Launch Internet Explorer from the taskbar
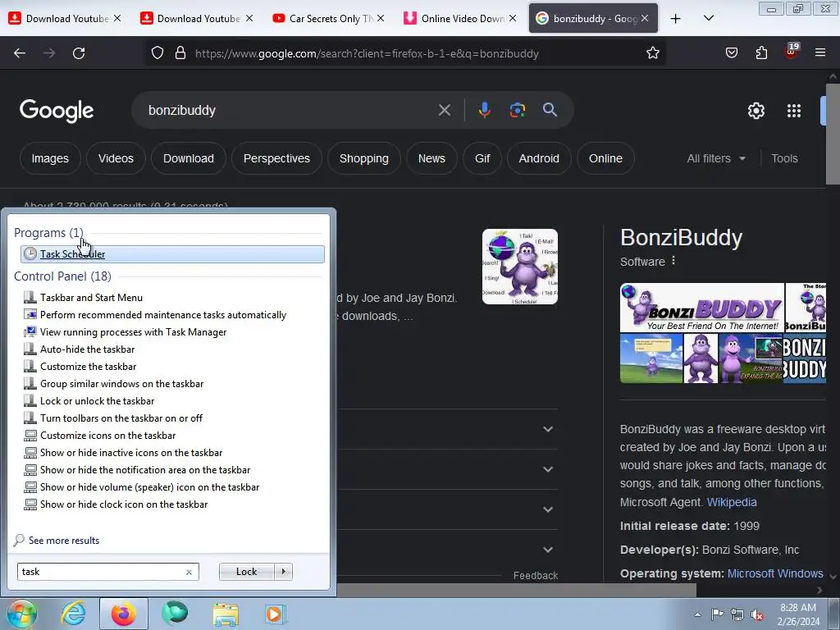Viewport: 840px width, 630px height. (x=73, y=614)
